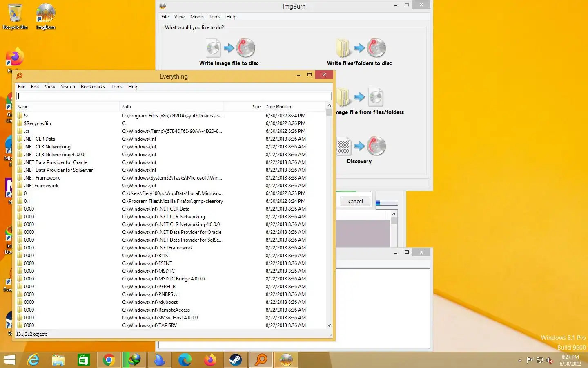Open Internet Explorer from taskbar
The image size is (588, 368).
click(33, 360)
